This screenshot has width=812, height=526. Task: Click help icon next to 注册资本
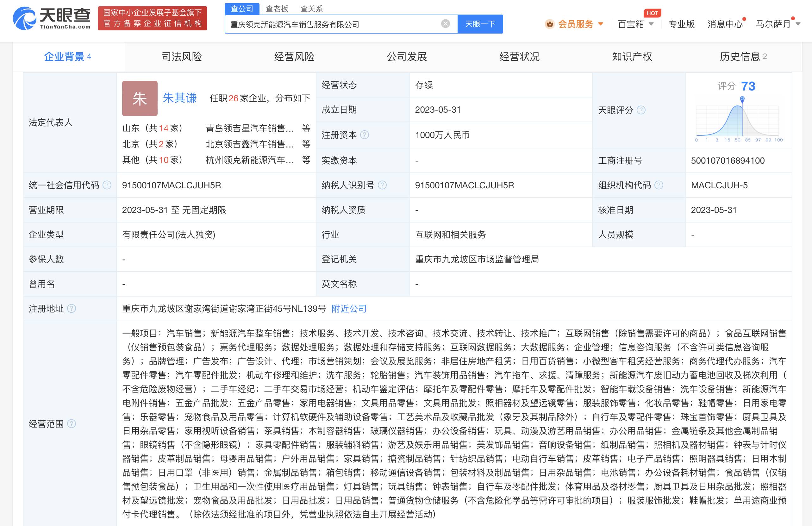364,135
